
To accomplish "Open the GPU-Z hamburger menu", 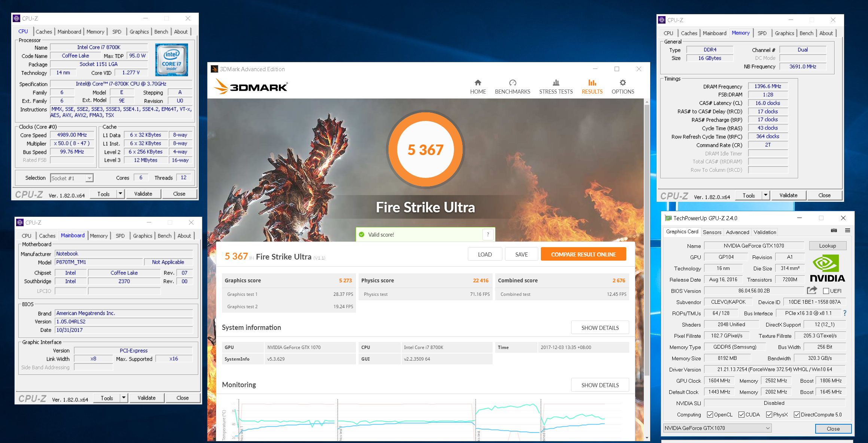I will click(847, 231).
